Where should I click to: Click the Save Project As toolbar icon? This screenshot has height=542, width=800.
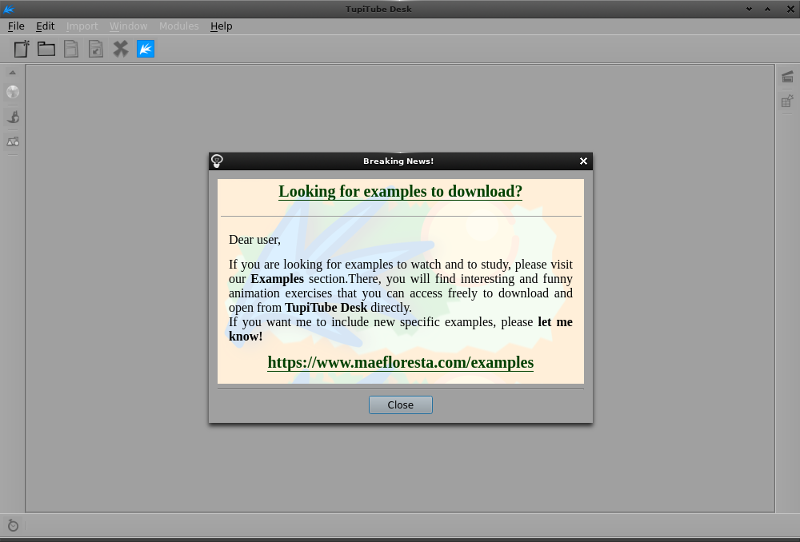click(96, 49)
